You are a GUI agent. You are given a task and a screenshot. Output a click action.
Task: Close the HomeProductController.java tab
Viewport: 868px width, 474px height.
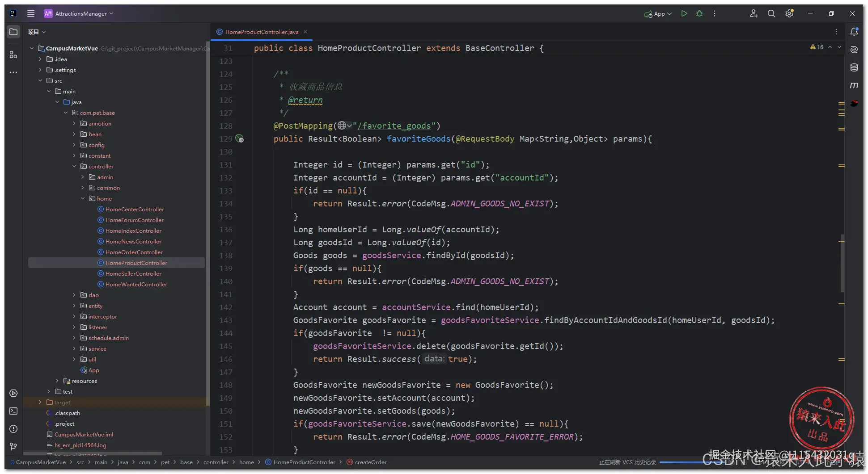pyautogui.click(x=305, y=32)
